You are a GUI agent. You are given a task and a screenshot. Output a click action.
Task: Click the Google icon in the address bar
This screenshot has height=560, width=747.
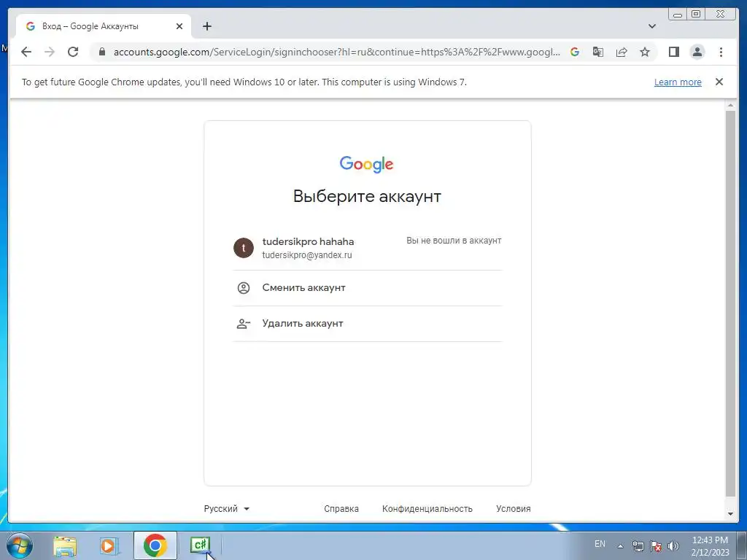[x=575, y=52]
